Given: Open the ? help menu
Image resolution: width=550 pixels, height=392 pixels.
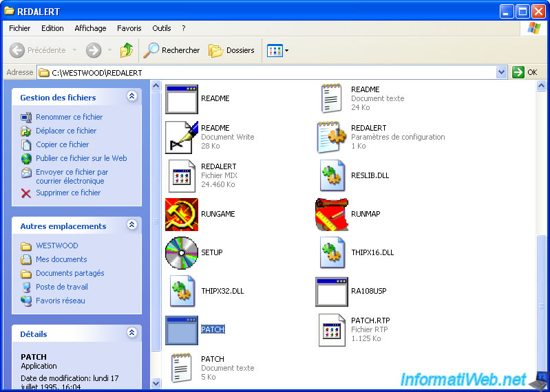Looking at the screenshot, I should point(184,28).
